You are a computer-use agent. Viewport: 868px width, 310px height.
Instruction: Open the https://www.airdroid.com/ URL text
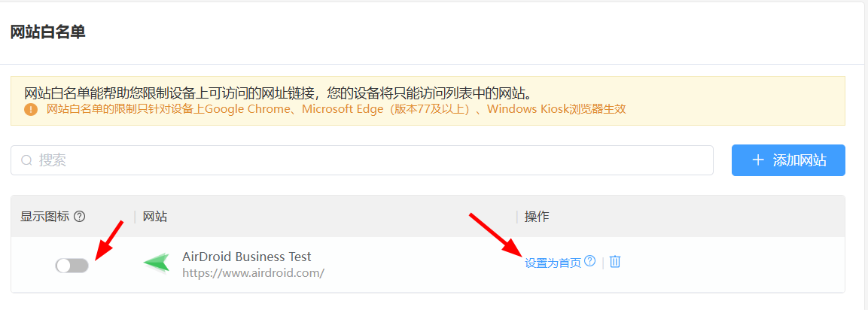coord(253,273)
